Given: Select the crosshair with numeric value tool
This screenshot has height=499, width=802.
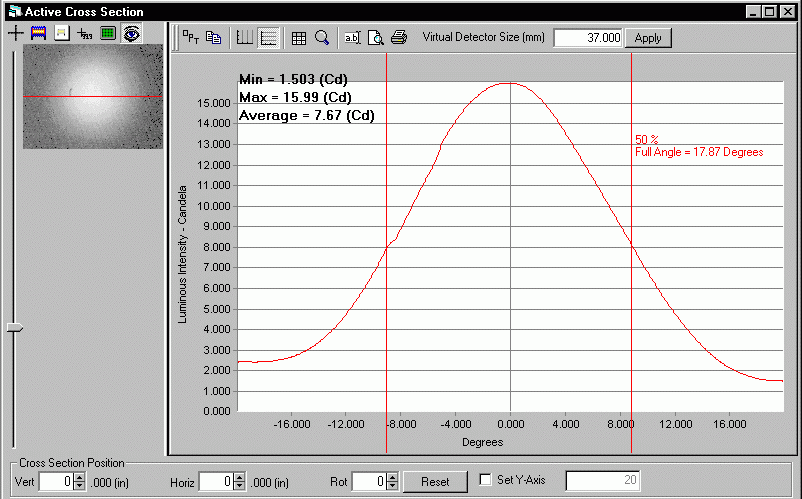Looking at the screenshot, I should point(84,34).
